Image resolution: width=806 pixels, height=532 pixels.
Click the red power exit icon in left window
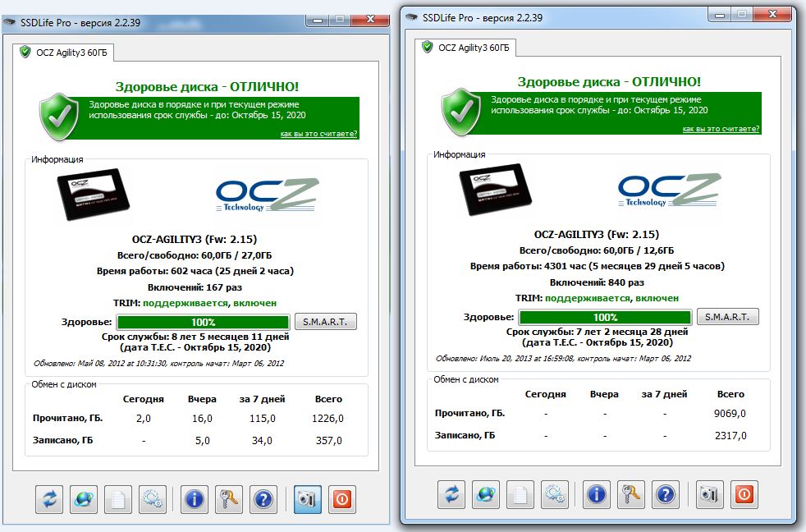[341, 499]
